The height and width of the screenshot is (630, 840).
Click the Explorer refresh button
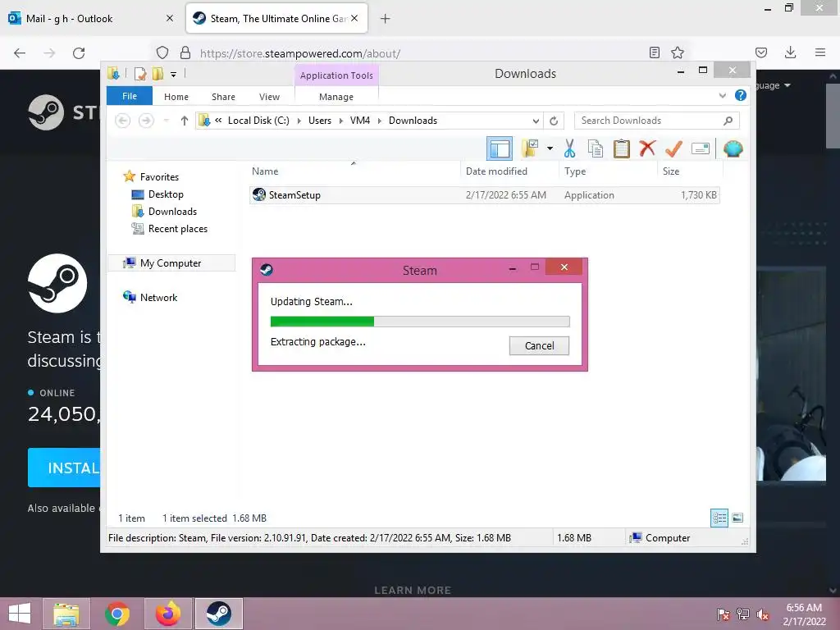click(554, 121)
